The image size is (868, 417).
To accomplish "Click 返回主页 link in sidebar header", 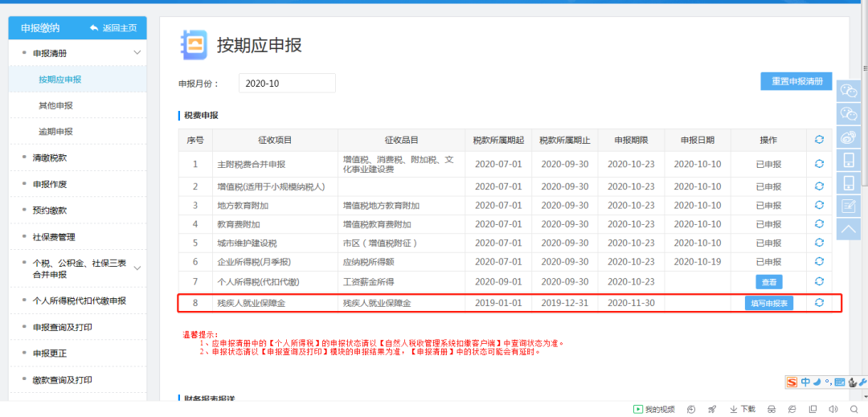I will point(113,28).
